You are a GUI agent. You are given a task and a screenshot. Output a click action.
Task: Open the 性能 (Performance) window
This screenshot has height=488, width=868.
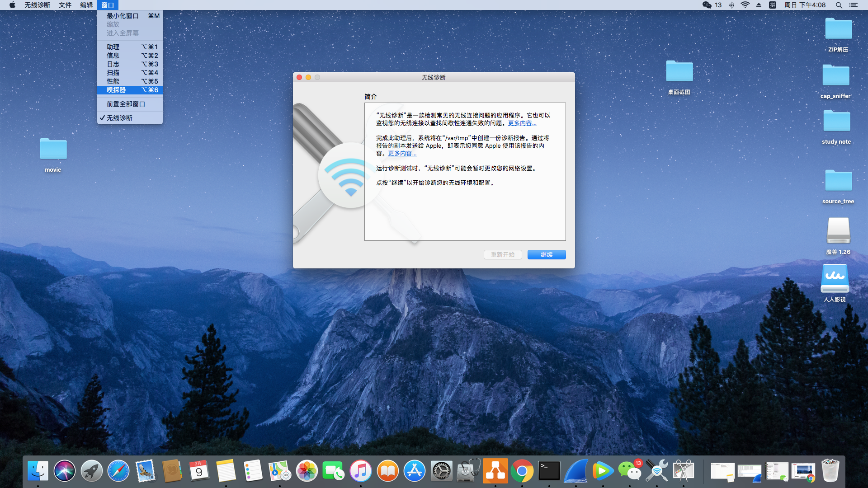tap(113, 81)
